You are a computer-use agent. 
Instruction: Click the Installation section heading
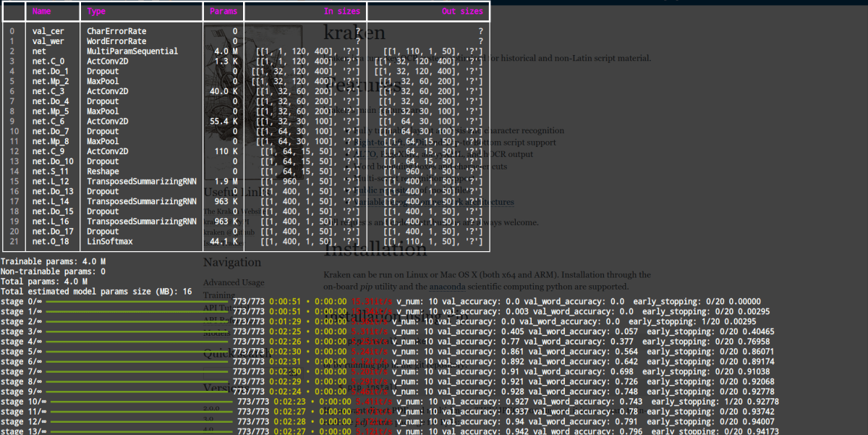click(x=375, y=250)
